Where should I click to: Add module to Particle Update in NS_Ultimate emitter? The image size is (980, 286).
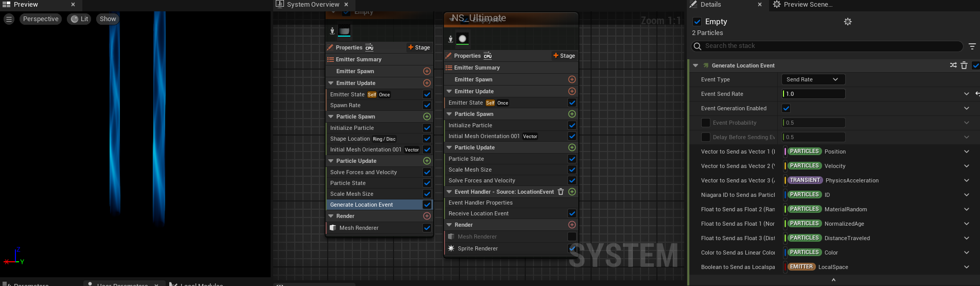[x=572, y=147]
